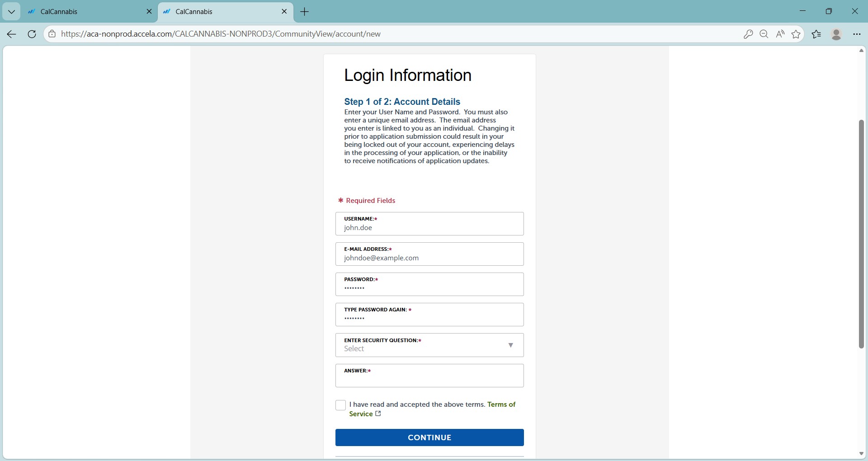Click the address bar URL
The image size is (868, 461).
point(221,34)
